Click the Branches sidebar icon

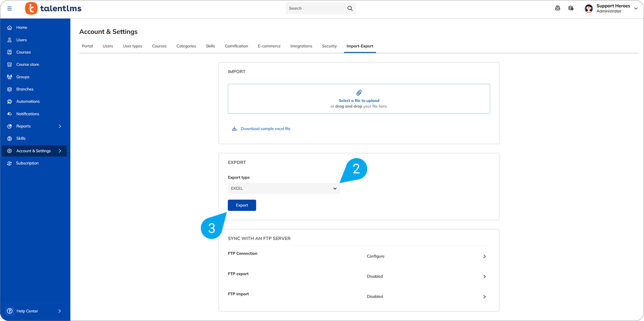coord(9,89)
